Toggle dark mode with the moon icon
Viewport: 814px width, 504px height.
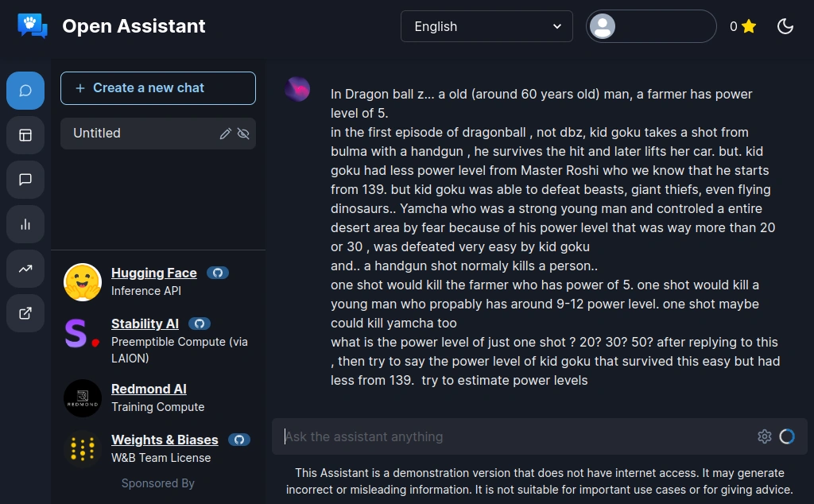tap(785, 26)
